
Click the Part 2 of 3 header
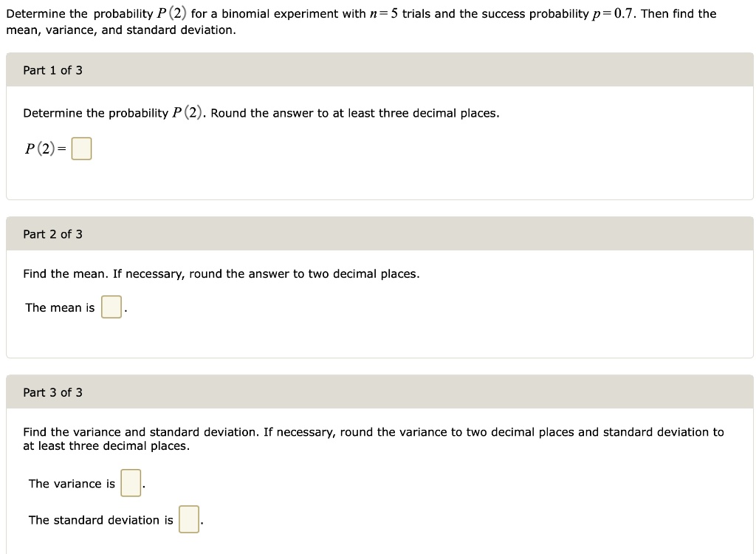coord(52,234)
